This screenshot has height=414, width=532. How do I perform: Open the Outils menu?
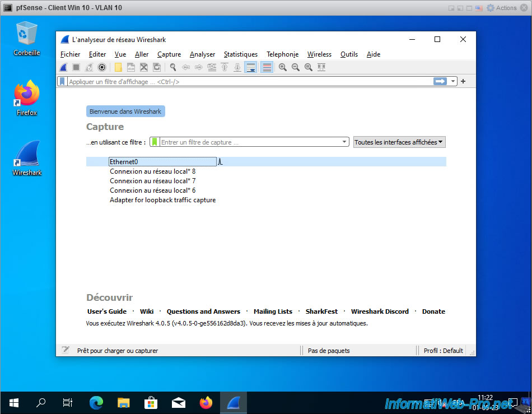pyautogui.click(x=349, y=54)
